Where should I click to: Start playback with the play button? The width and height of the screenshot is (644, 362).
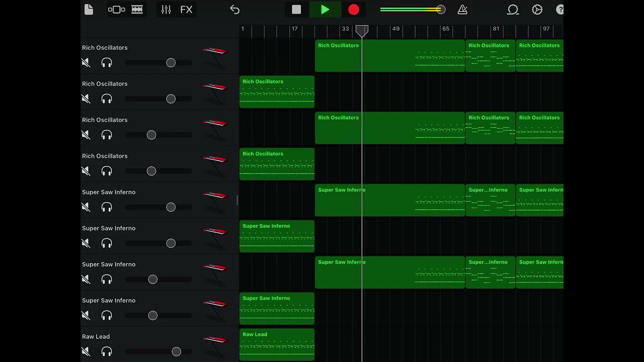pos(325,10)
